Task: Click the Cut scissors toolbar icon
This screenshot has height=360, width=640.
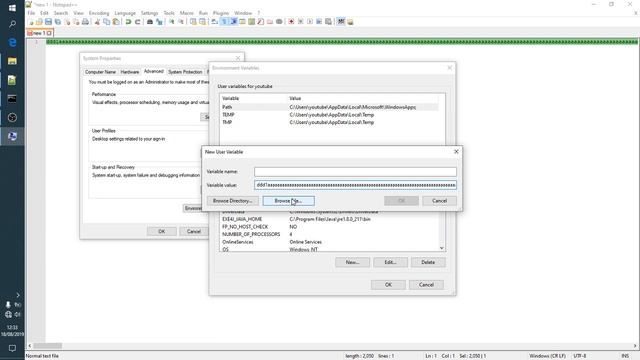Action: click(97, 22)
